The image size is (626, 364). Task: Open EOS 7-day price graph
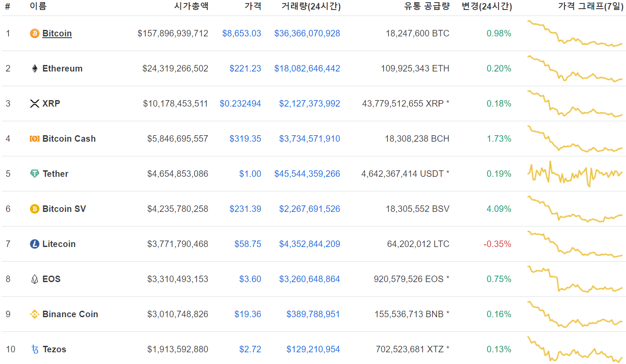(x=575, y=279)
